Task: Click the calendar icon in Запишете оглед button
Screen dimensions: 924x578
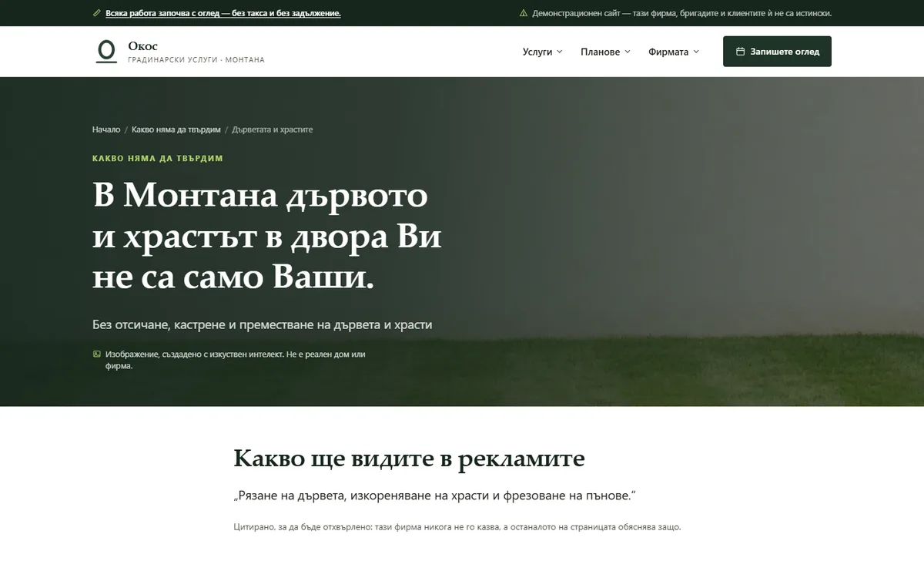Action: [x=740, y=52]
